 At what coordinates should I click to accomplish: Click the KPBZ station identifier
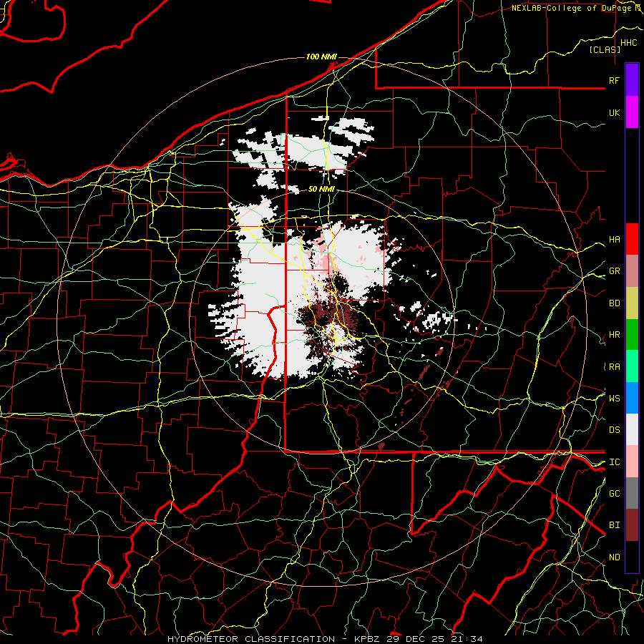[368, 639]
